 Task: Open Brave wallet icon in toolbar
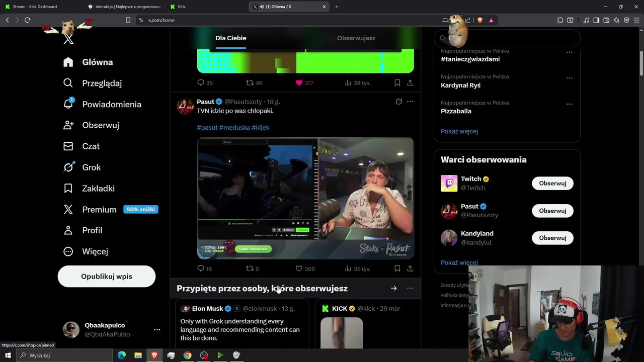point(606,20)
